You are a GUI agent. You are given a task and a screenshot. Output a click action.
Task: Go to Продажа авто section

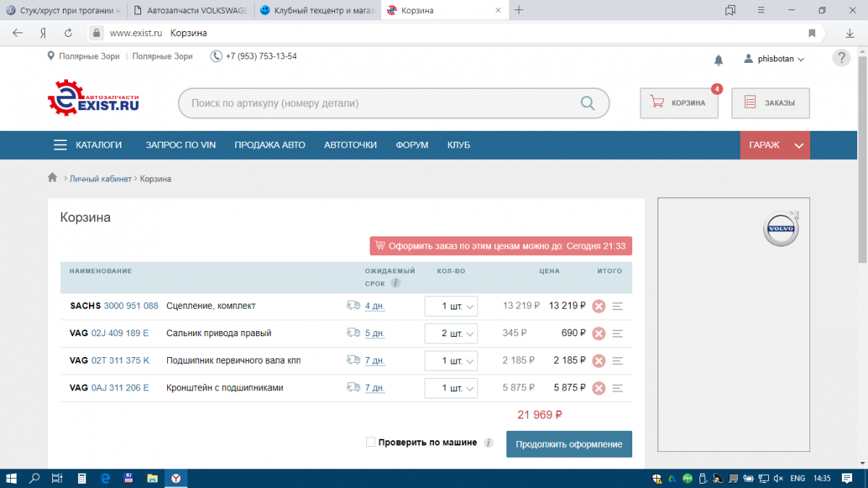tap(270, 145)
